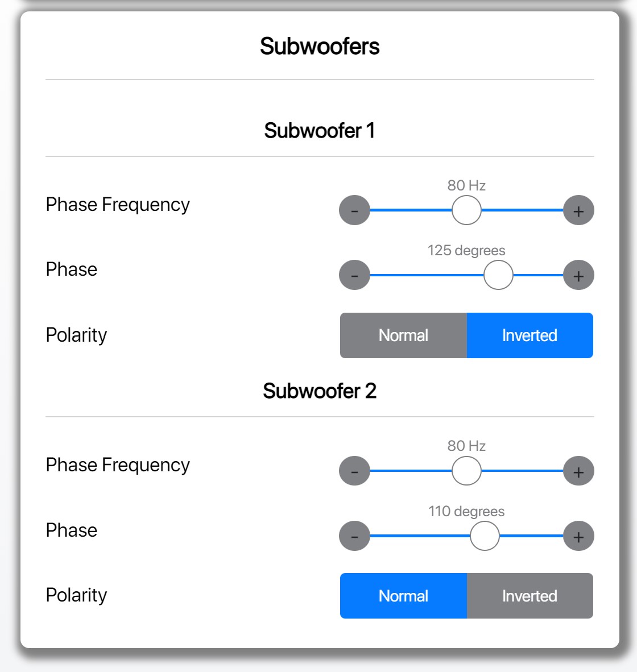Click Subwoofer 2 Phase Frequency slider handle
Screen dimensions: 637x672
click(466, 471)
